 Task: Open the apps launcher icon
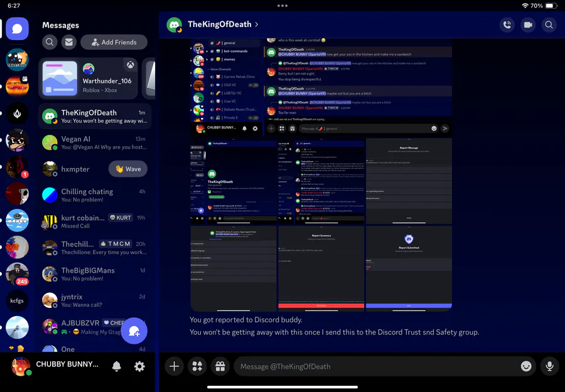(197, 366)
